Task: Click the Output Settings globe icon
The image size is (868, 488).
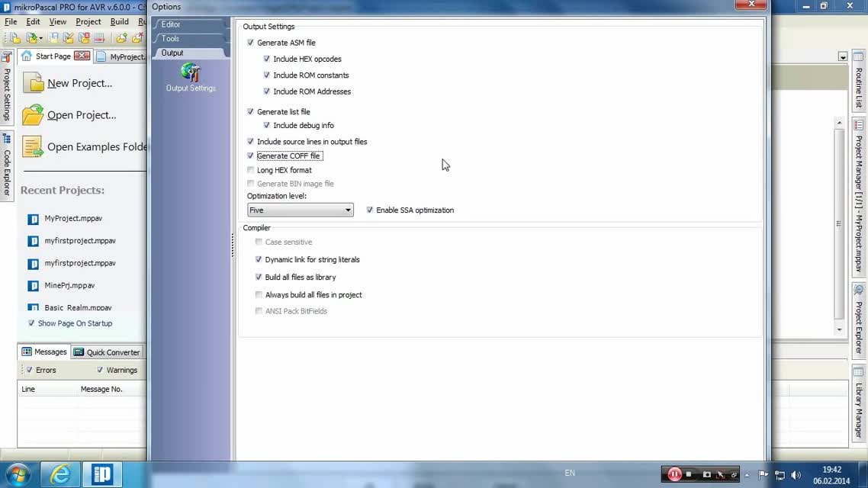Action: (x=191, y=72)
